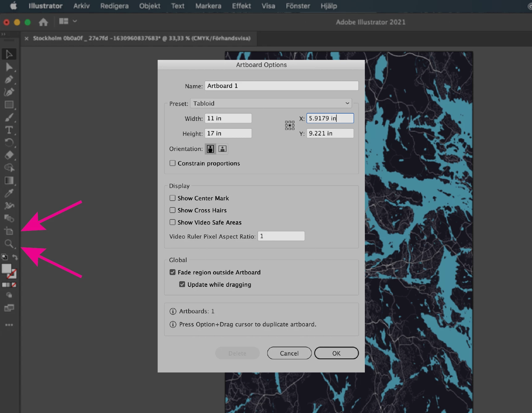Click the artboard reference point grid
Image resolution: width=532 pixels, height=413 pixels.
(289, 125)
